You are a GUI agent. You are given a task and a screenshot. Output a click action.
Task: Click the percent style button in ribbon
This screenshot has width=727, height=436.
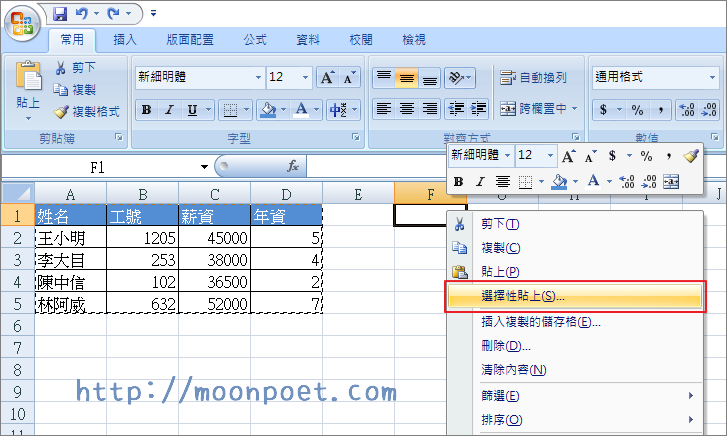pyautogui.click(x=636, y=110)
